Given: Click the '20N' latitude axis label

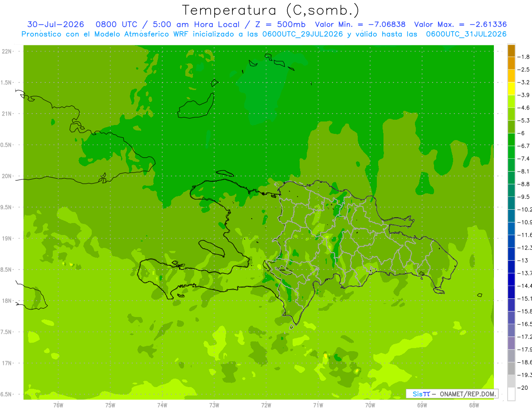Looking at the screenshot, I should click(x=7, y=176).
